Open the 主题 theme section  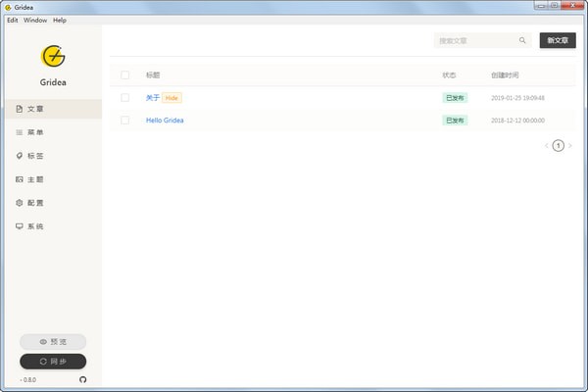pyautogui.click(x=30, y=179)
